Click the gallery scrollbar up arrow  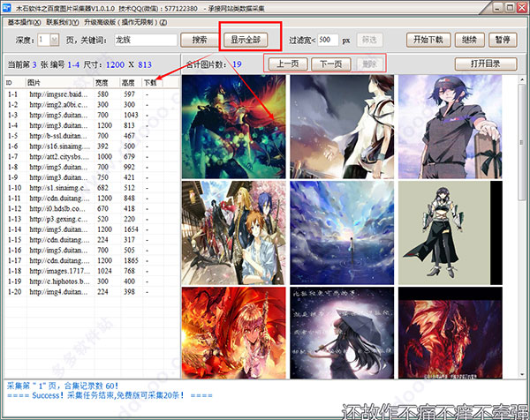coord(521,79)
